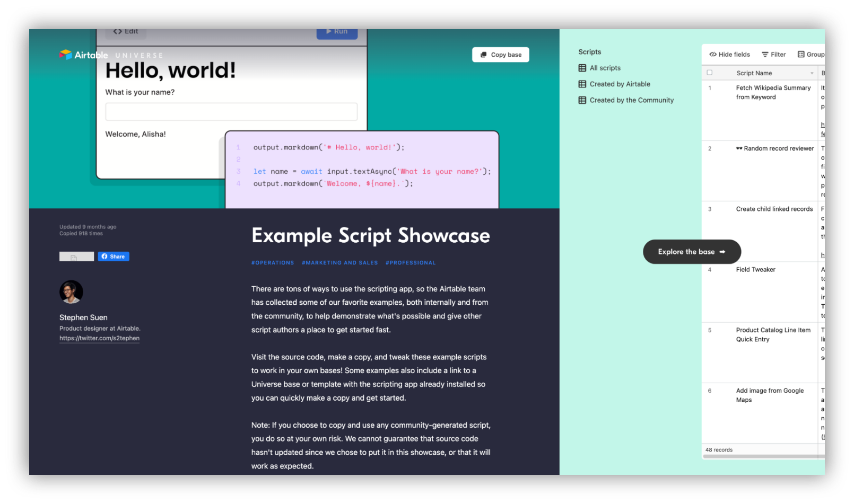854x504 pixels.
Task: Click the #PROFESSIONAL tag
Action: pos(411,263)
